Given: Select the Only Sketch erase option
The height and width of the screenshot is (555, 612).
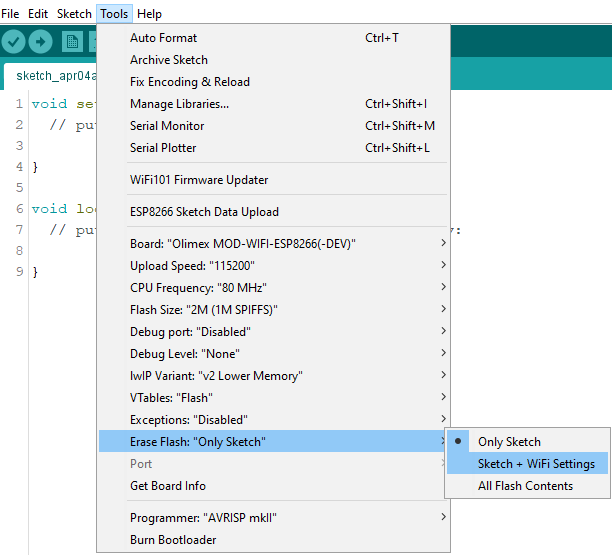Looking at the screenshot, I should click(x=509, y=442).
